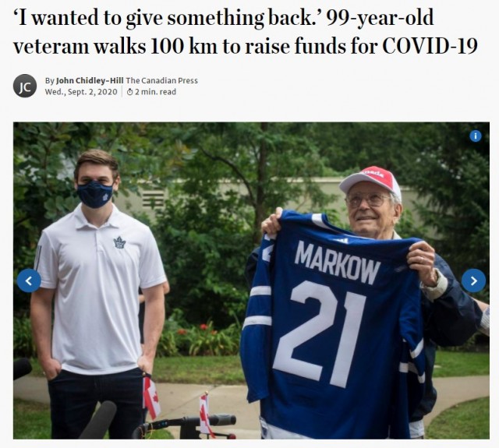Click the JC author avatar
Screen dimensions: 499x448
tap(25, 86)
